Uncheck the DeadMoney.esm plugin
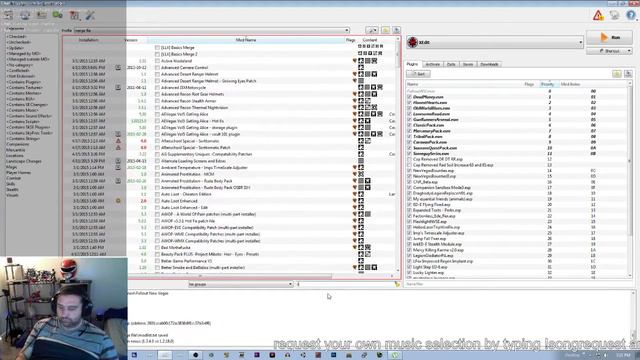 [409, 97]
